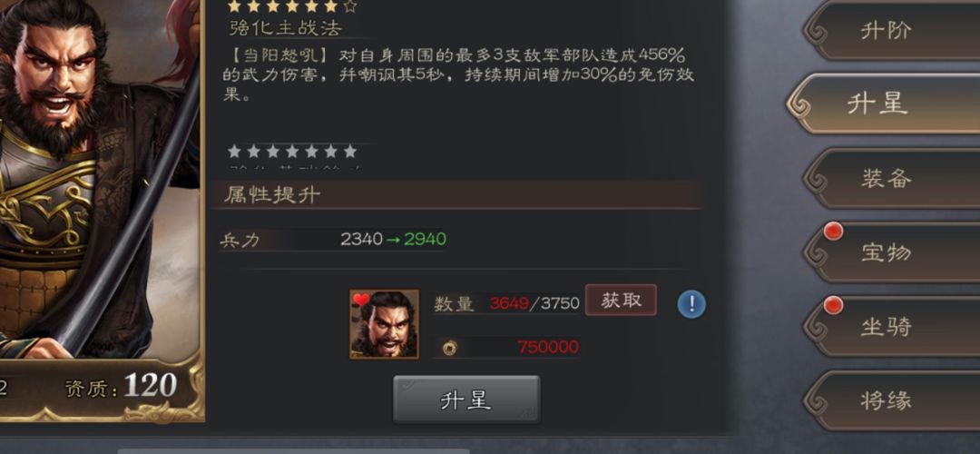Open the 将缘 tab
980x454 pixels.
pyautogui.click(x=891, y=400)
